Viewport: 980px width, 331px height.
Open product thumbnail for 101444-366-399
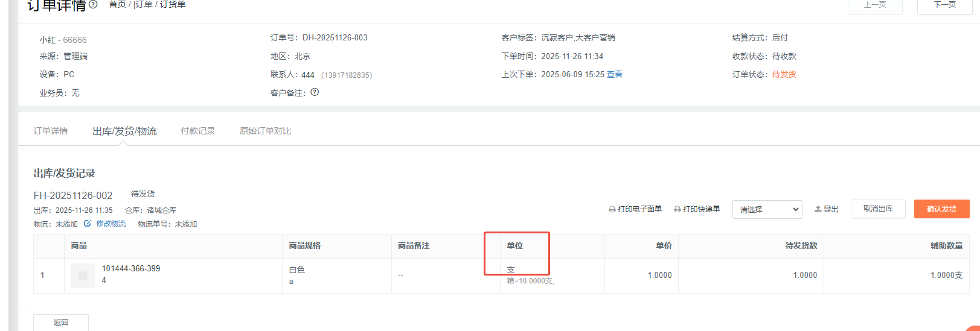point(83,276)
